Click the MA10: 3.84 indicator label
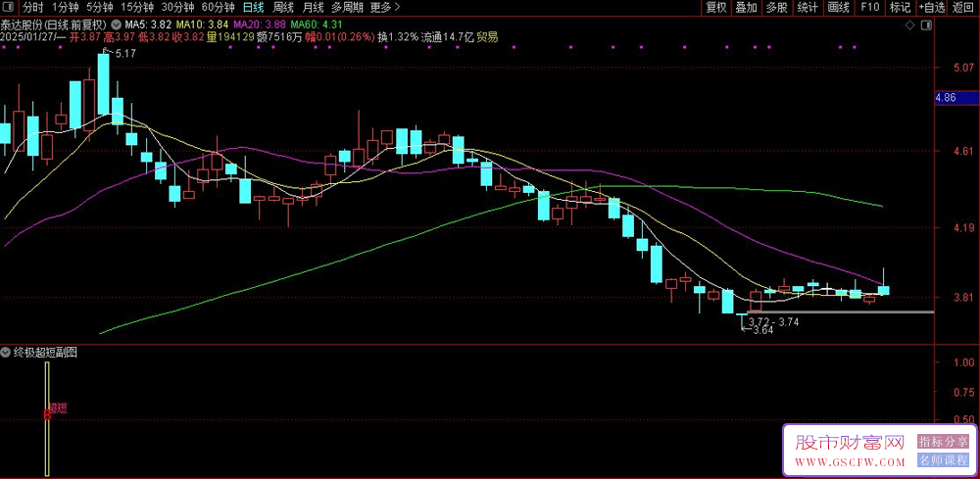The height and width of the screenshot is (479, 980). tap(202, 25)
